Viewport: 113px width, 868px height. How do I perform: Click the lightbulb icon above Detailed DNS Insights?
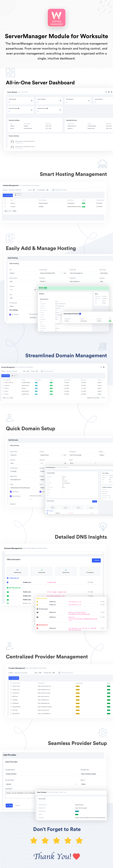pos(103,526)
